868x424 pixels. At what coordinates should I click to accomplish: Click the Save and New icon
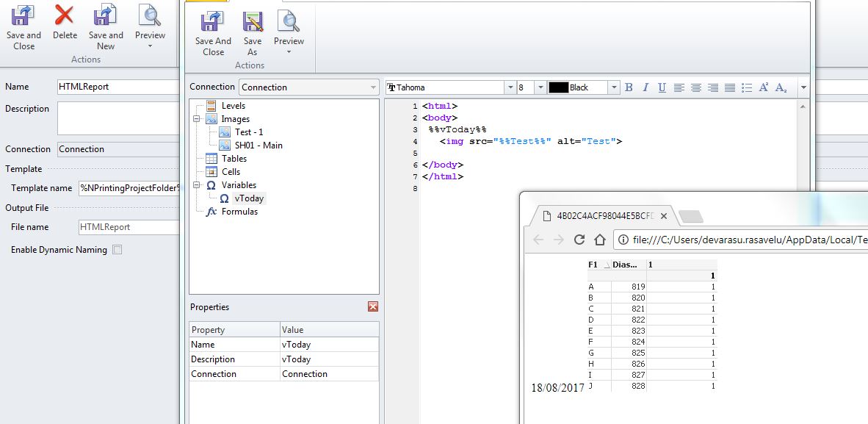(x=106, y=28)
